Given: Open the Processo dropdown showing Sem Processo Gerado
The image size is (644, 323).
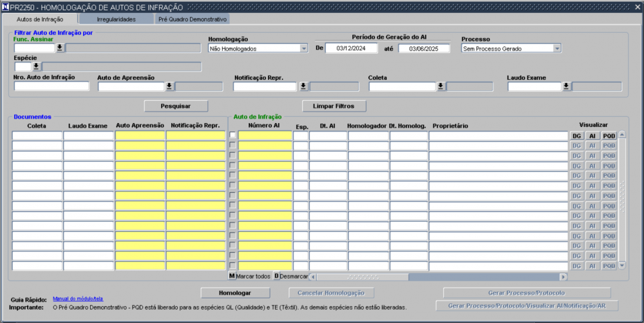Looking at the screenshot, I should point(511,48).
